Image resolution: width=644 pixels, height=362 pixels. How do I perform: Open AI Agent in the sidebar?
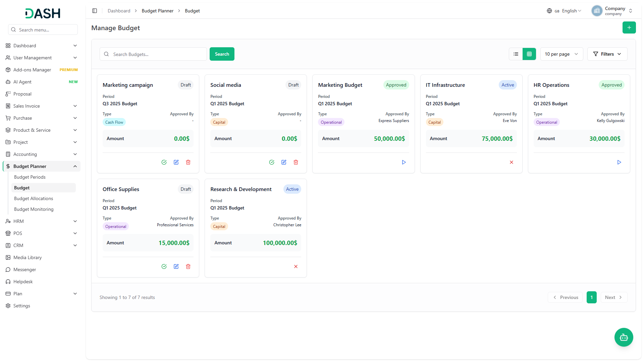point(42,82)
